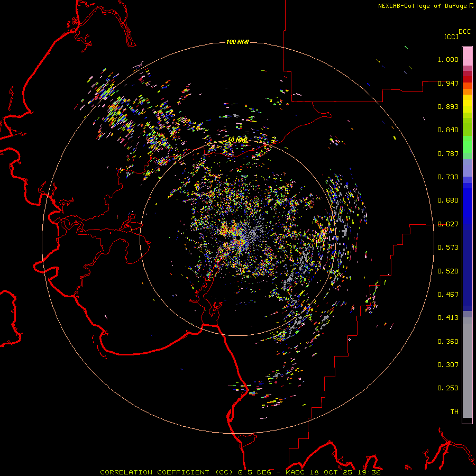Click the [CC] legend unit label
Viewport: 476px width, 476px height.
451,36
